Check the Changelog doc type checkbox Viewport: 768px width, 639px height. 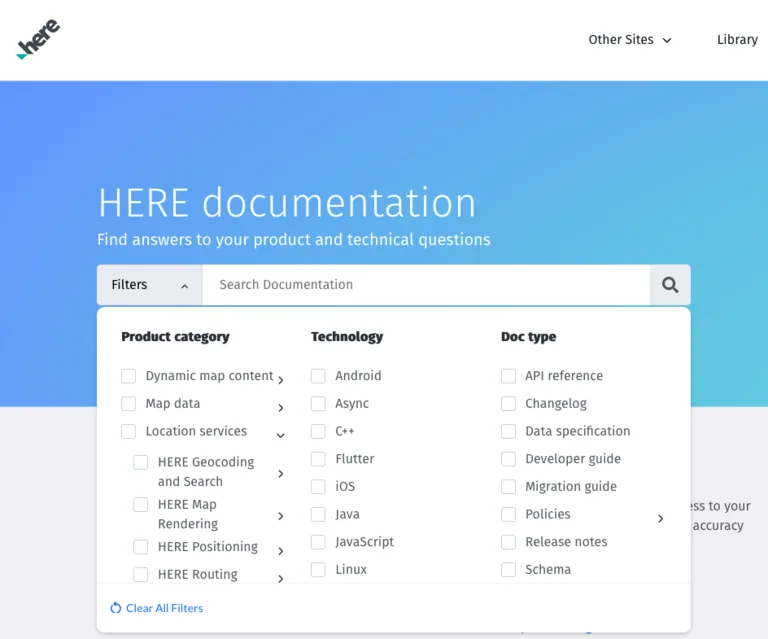(x=508, y=404)
